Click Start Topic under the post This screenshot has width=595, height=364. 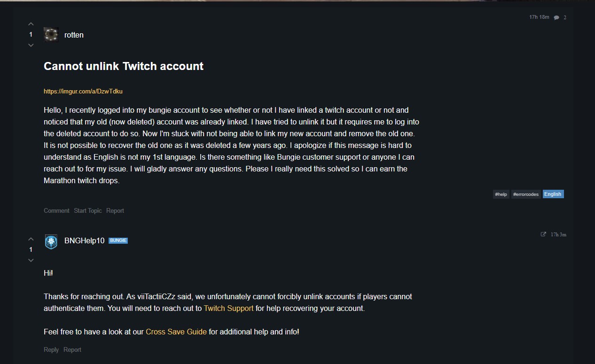tap(88, 211)
